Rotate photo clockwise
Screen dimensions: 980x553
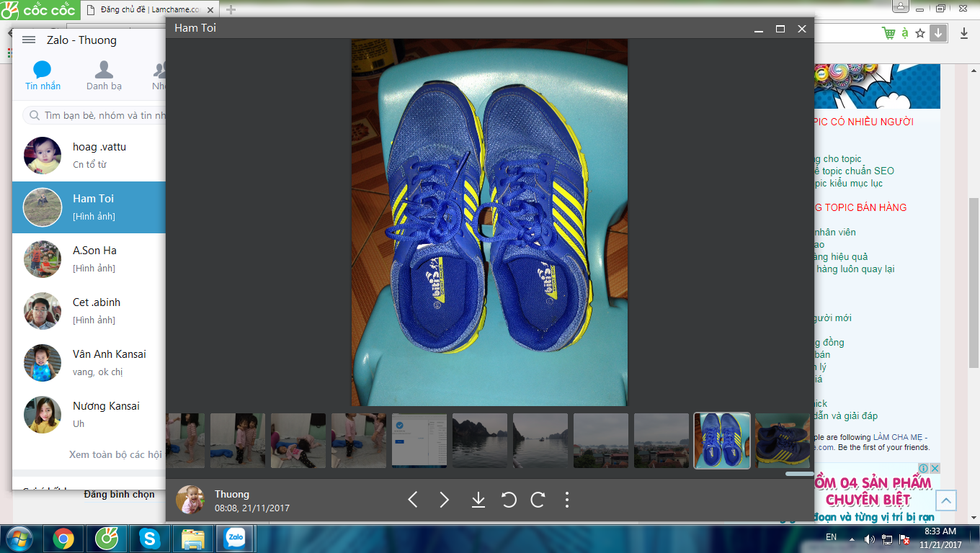[538, 500]
